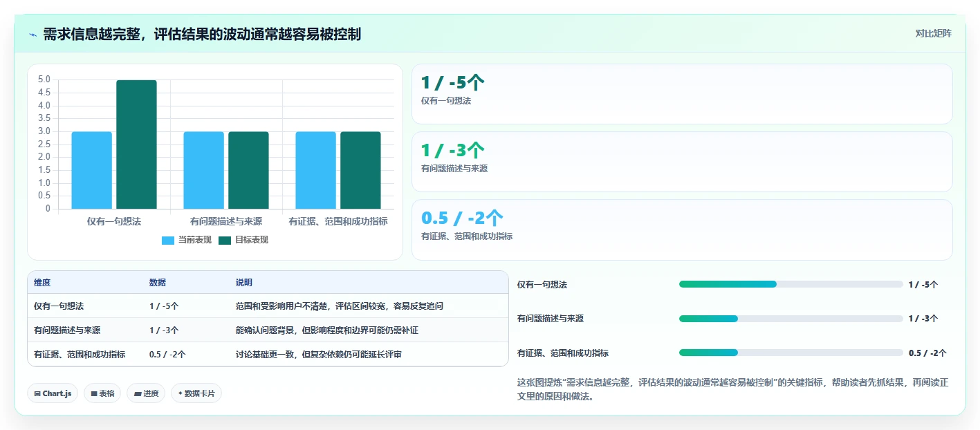Click the blue bar for 有证据、范围和成功指标
Viewport: 980px width, 430px height.
315,170
